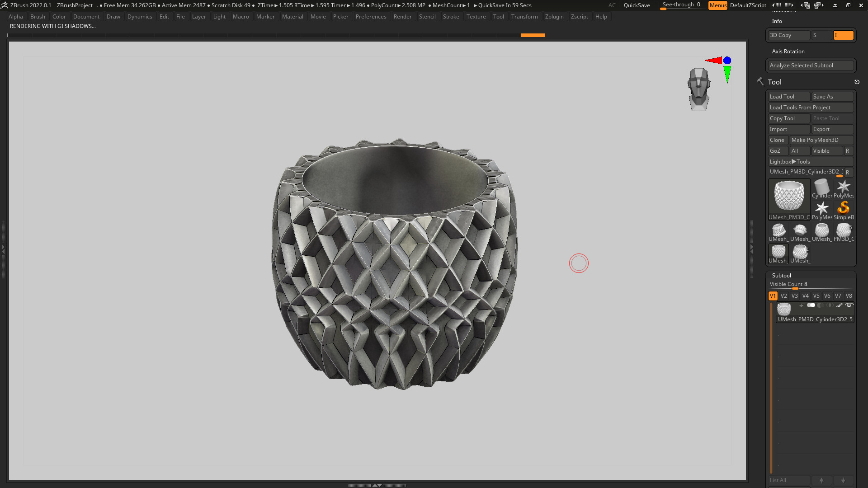Select intersection boolean mode icon on subtool
The height and width of the screenshot is (488, 868).
pos(830,305)
